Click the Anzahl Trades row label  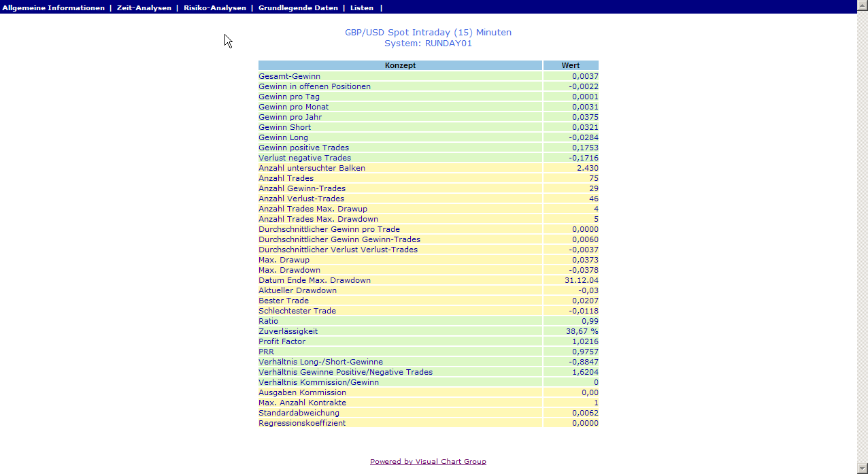[286, 178]
